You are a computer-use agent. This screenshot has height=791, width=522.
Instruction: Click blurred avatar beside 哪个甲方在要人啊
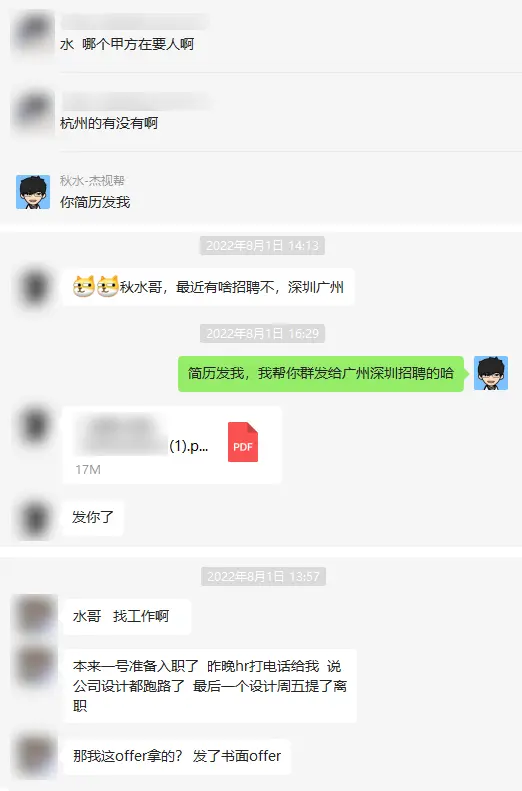coord(33,32)
